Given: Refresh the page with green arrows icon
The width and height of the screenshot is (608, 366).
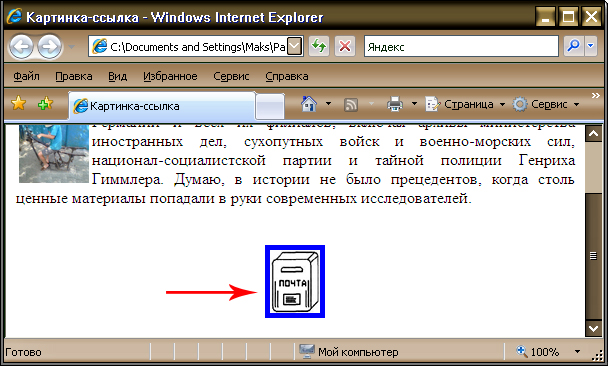Looking at the screenshot, I should pos(319,47).
